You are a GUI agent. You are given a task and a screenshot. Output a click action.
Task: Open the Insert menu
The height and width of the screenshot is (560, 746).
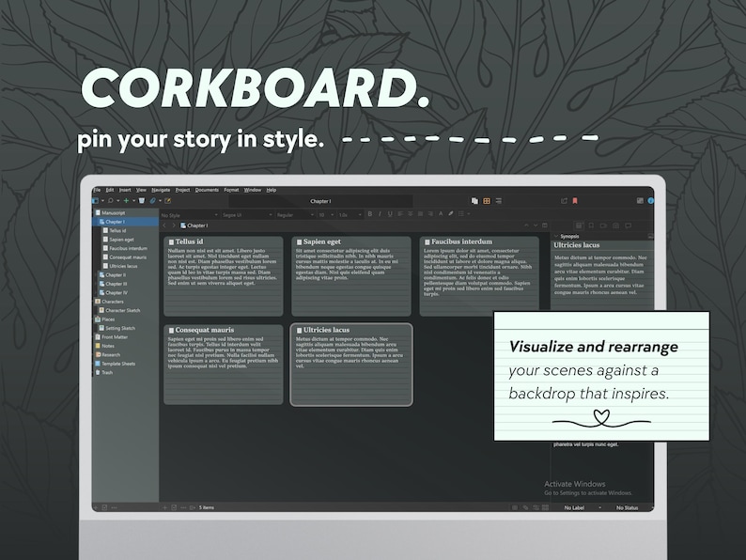click(x=125, y=190)
